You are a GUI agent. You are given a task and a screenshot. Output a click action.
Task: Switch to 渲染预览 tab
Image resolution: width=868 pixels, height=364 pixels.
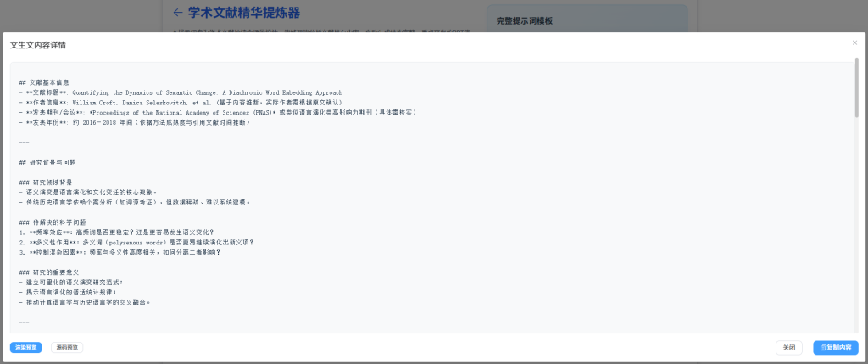point(25,347)
